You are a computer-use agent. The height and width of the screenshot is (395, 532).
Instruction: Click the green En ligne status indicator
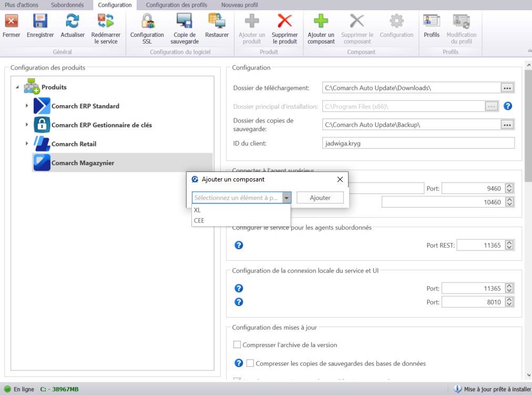click(x=7, y=389)
